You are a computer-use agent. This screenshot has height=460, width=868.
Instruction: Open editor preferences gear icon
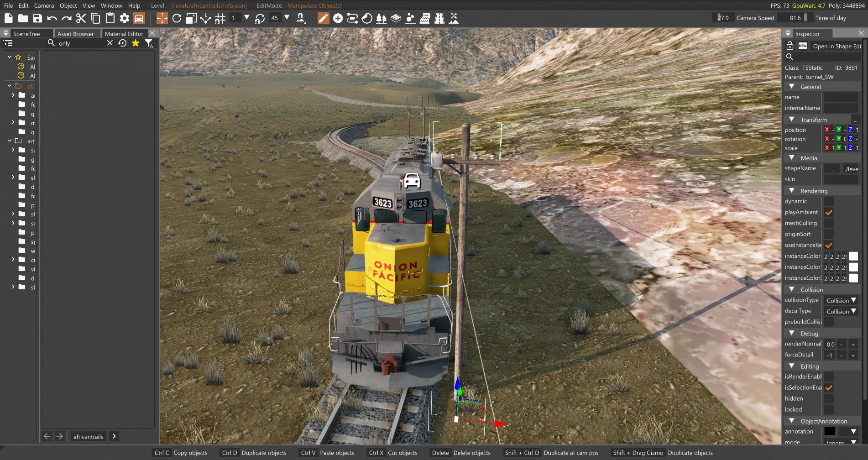click(125, 18)
